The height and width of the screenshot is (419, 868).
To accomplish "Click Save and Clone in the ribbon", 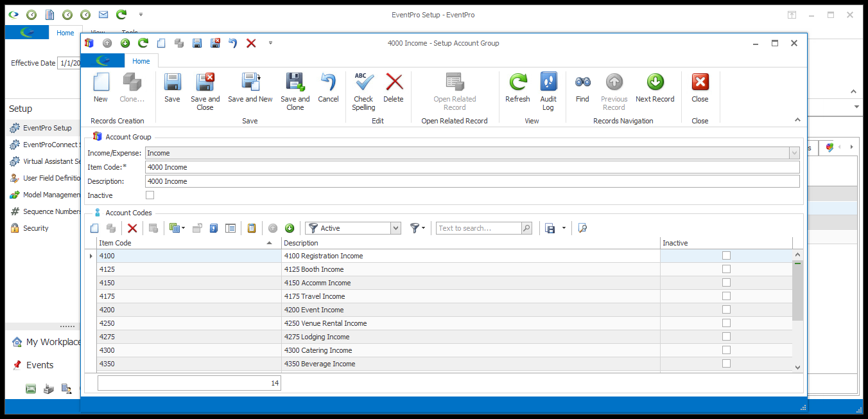I will tap(295, 91).
